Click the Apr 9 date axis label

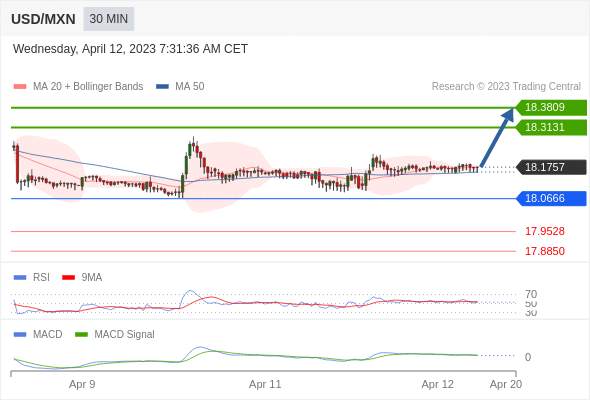pyautogui.click(x=82, y=385)
